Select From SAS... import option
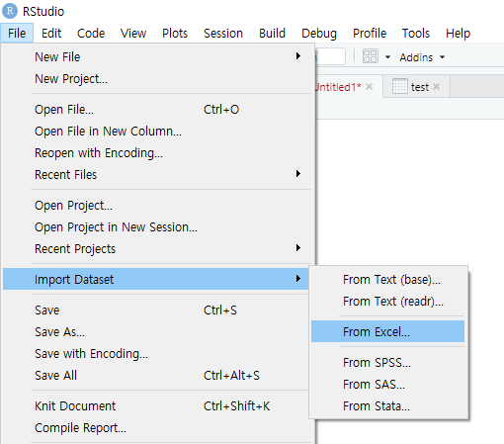504x444 pixels. 387,384
